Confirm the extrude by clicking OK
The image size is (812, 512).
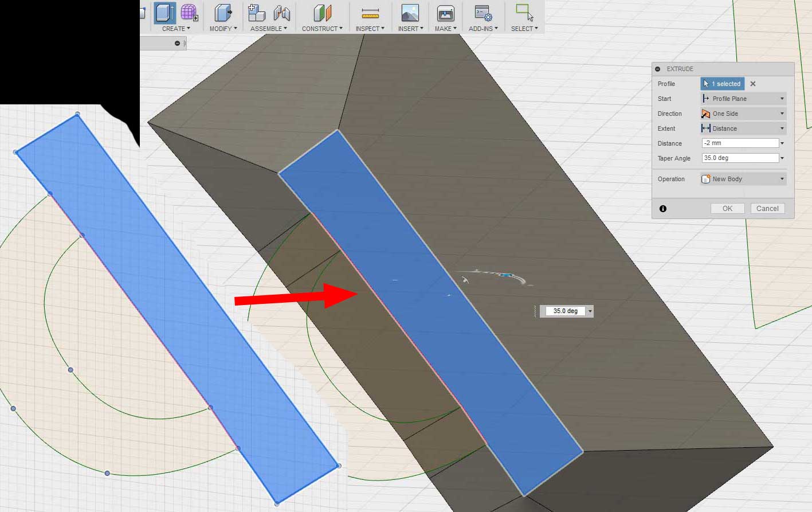click(x=727, y=208)
